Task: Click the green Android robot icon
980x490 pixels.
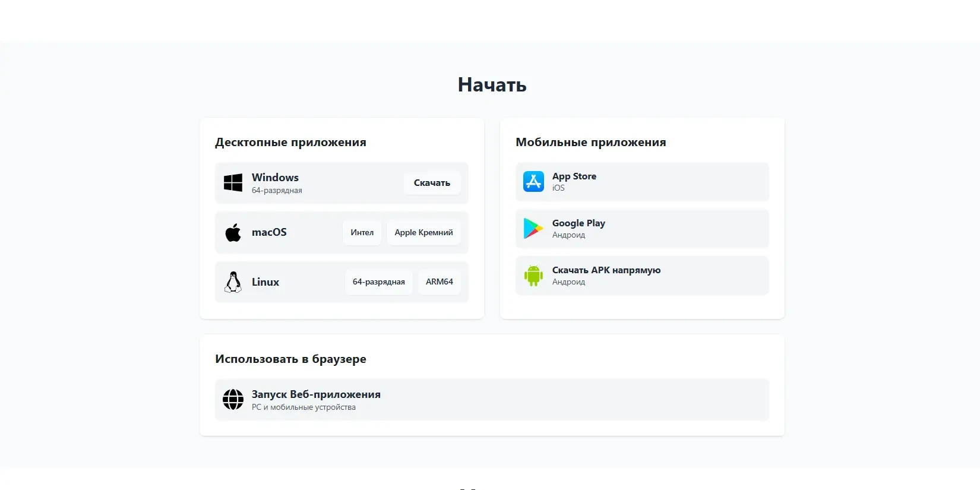Action: pos(533,276)
